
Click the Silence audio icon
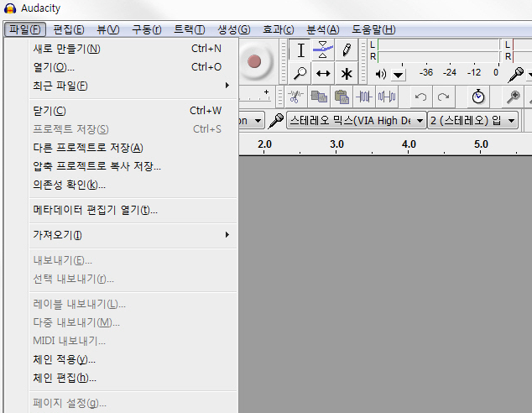387,97
